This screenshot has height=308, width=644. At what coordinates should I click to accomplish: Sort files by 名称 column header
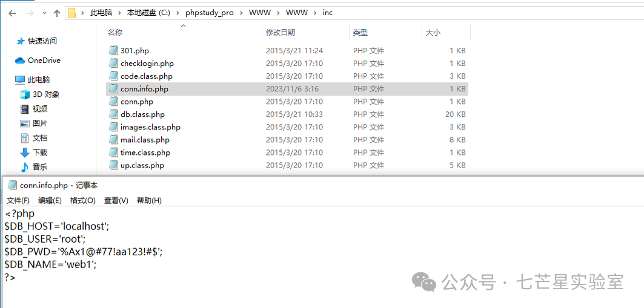(115, 33)
